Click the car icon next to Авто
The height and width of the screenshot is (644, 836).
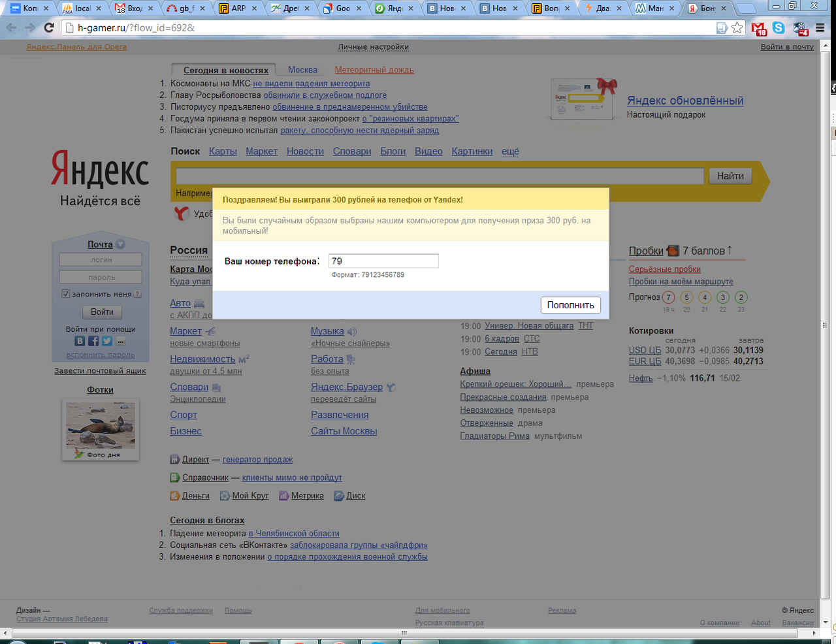point(199,304)
